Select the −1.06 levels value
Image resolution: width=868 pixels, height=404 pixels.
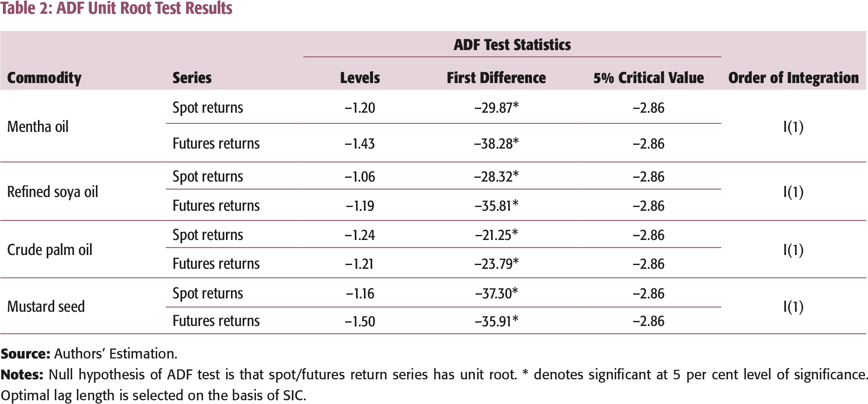click(360, 177)
